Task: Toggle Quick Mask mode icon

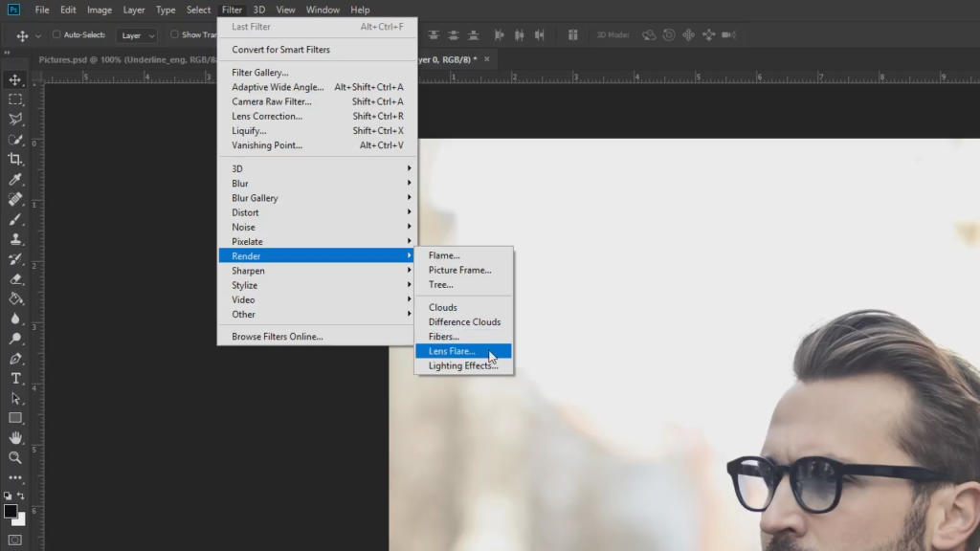Action: pyautogui.click(x=15, y=540)
